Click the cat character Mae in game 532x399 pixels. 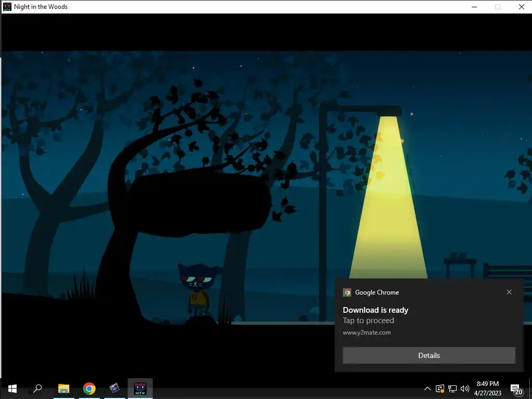[x=198, y=290]
